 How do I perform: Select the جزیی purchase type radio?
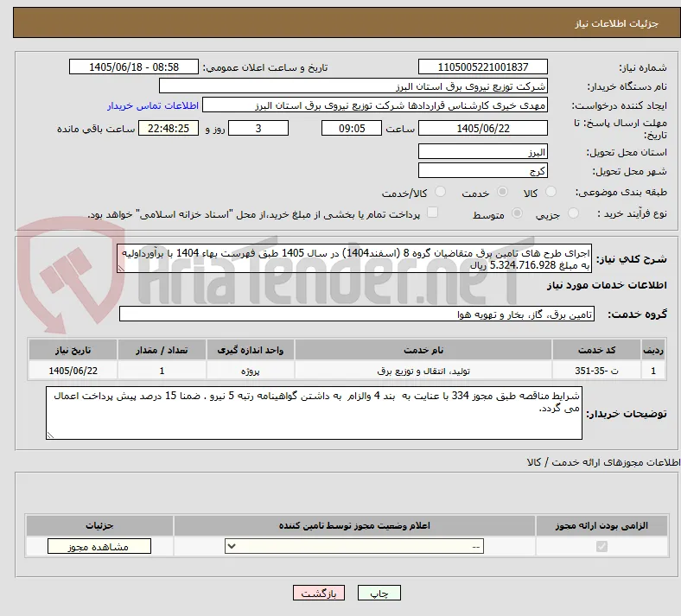pyautogui.click(x=573, y=213)
